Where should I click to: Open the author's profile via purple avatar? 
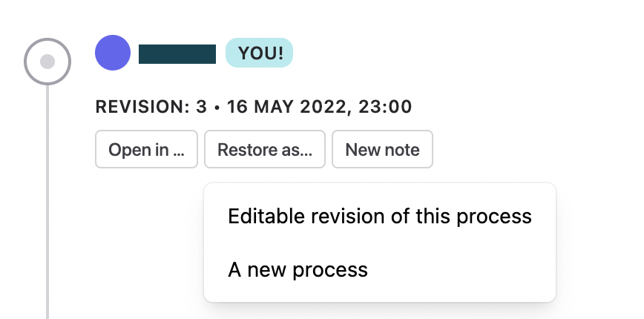click(x=113, y=53)
